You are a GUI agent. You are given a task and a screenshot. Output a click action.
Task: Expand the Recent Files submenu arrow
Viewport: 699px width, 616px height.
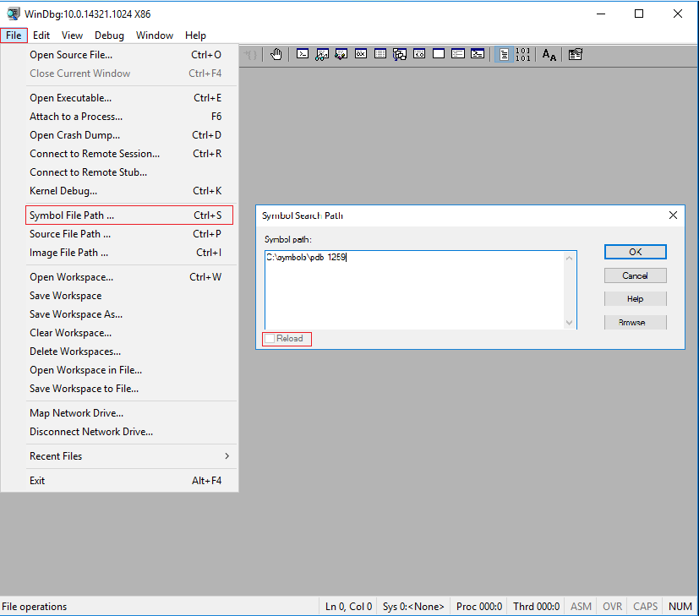click(x=227, y=456)
